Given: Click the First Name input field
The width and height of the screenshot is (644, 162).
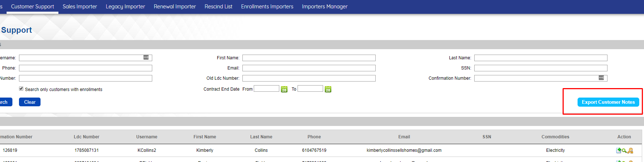Looking at the screenshot, I should [x=309, y=58].
